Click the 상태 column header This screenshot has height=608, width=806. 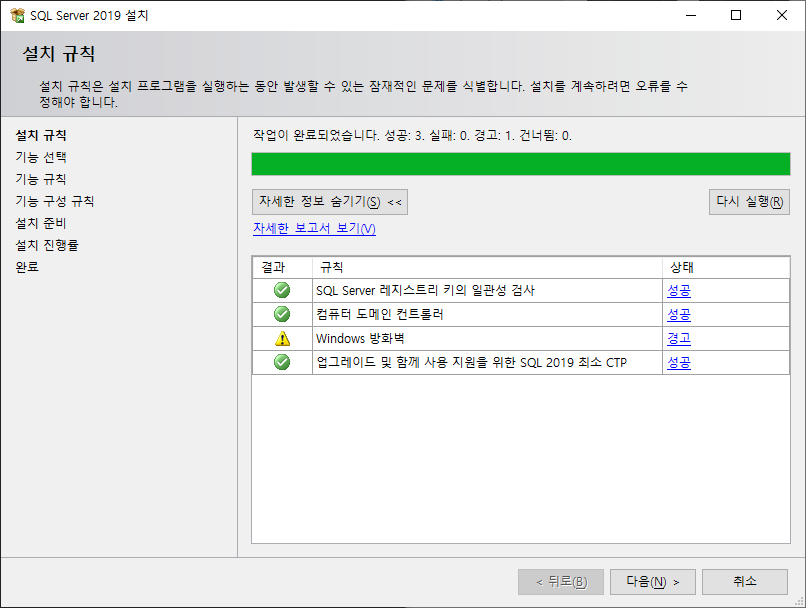click(726, 267)
